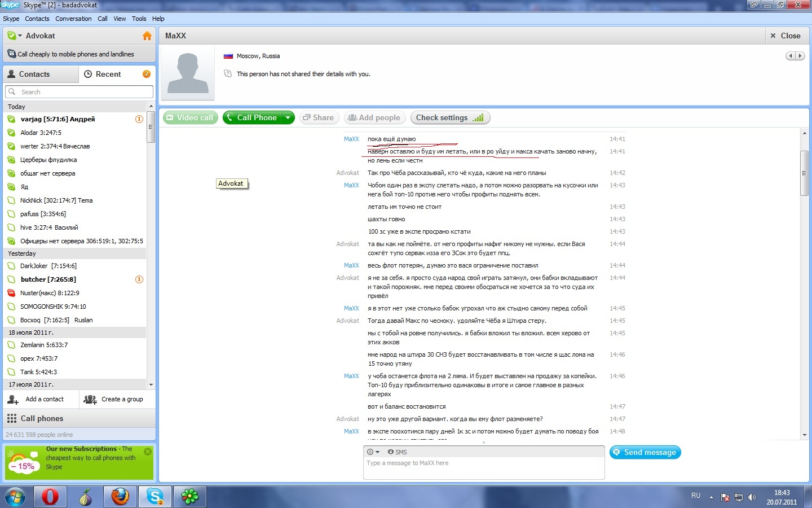Open the onion icon on the taskbar
The width and height of the screenshot is (812, 508).
[85, 497]
